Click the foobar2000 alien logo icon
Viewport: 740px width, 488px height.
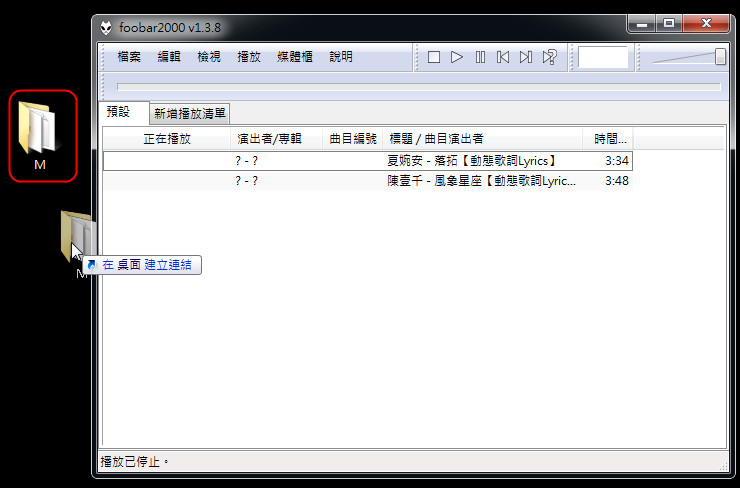(x=106, y=28)
